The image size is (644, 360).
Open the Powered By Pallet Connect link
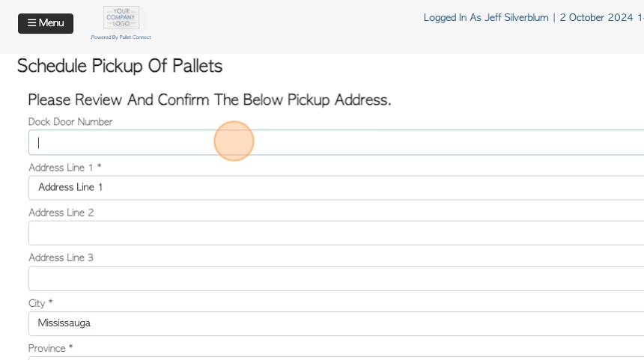pos(121,37)
